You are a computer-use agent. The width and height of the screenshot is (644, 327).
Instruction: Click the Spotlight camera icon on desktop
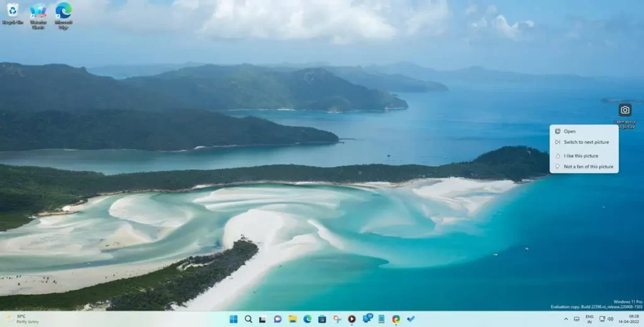click(x=625, y=110)
